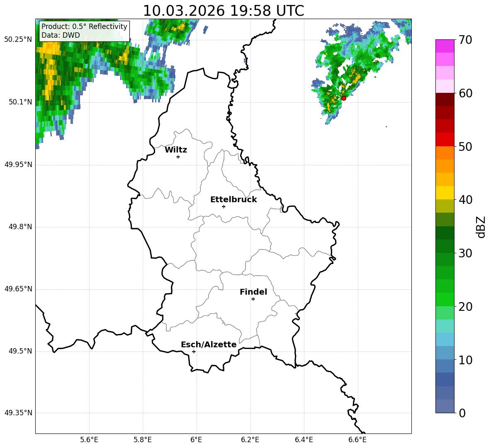Click the 6°E longitude label
Screen dimensions: 491x448
pos(196,440)
